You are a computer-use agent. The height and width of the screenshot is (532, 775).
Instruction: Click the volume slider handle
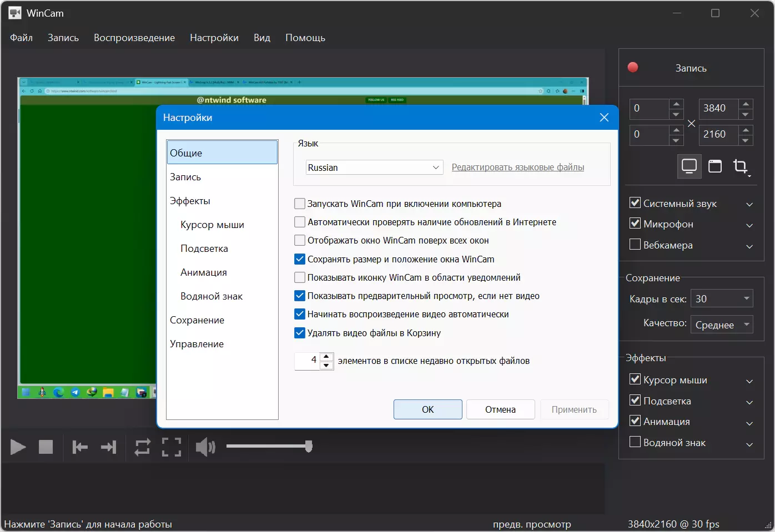(x=309, y=446)
